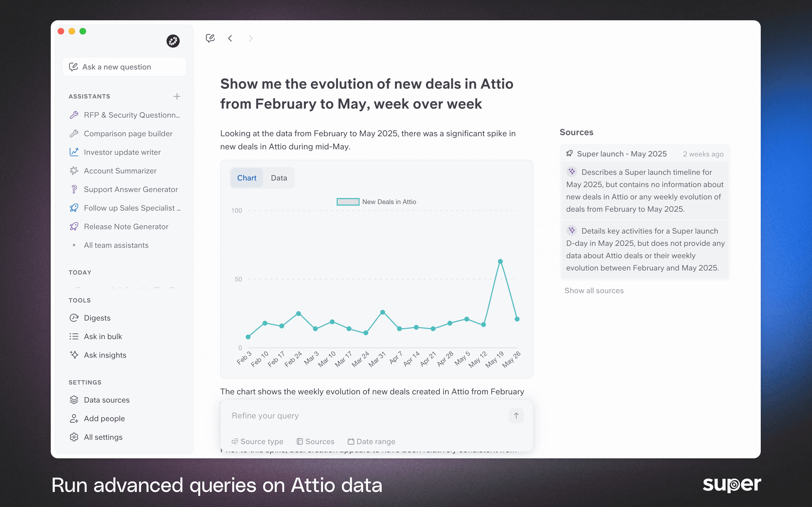Toggle the New Deals in Attio legend

[x=377, y=202]
